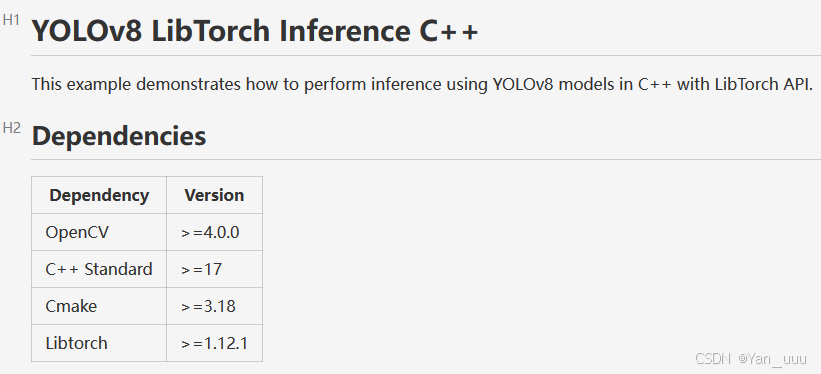Click the Libtorch table cell
The height and width of the screenshot is (374, 821).
pos(99,343)
